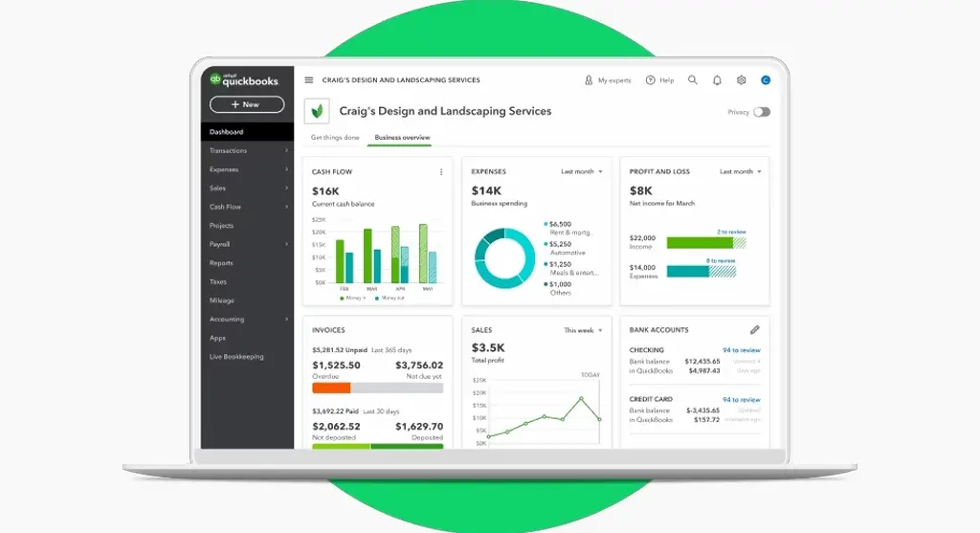Click the $3,756.02 not due amount
980x533 pixels.
(x=419, y=365)
